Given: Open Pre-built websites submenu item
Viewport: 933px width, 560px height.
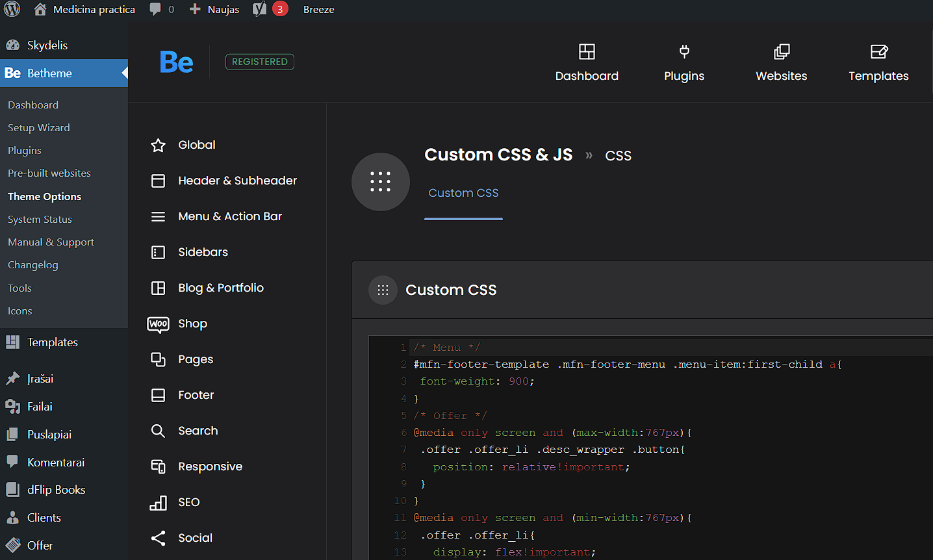Looking at the screenshot, I should 49,173.
